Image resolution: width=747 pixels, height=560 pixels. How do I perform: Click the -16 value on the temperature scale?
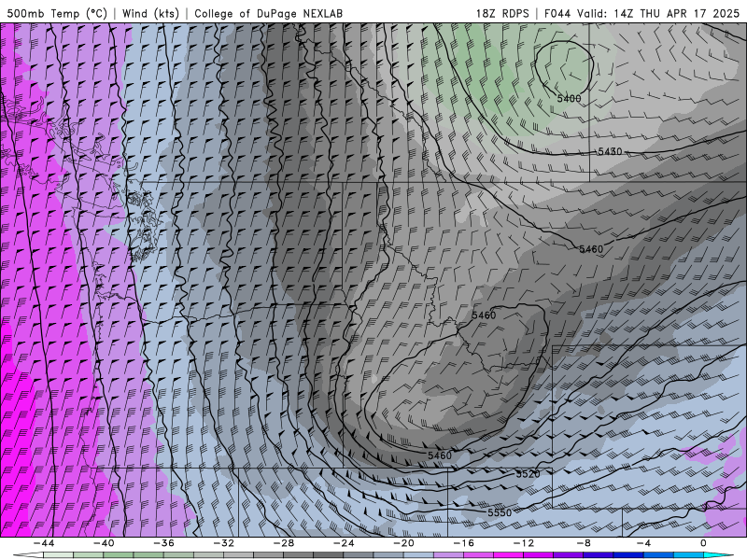pyautogui.click(x=463, y=543)
